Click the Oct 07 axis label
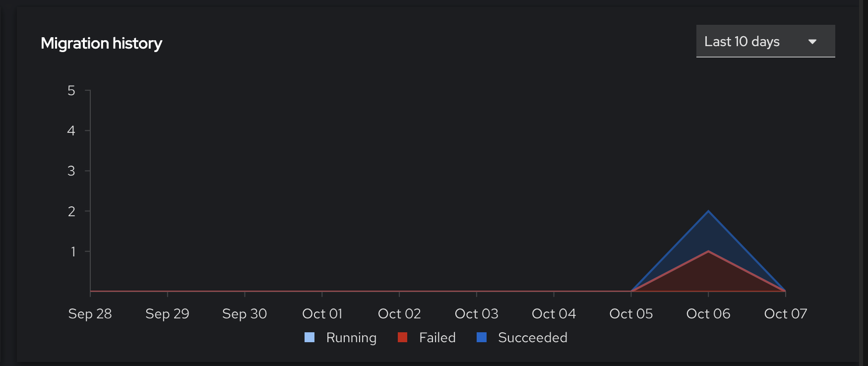 (x=786, y=314)
